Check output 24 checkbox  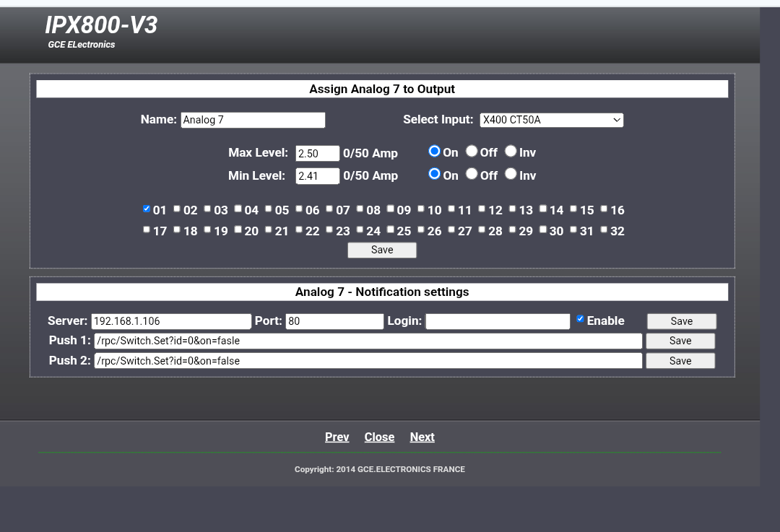click(360, 230)
